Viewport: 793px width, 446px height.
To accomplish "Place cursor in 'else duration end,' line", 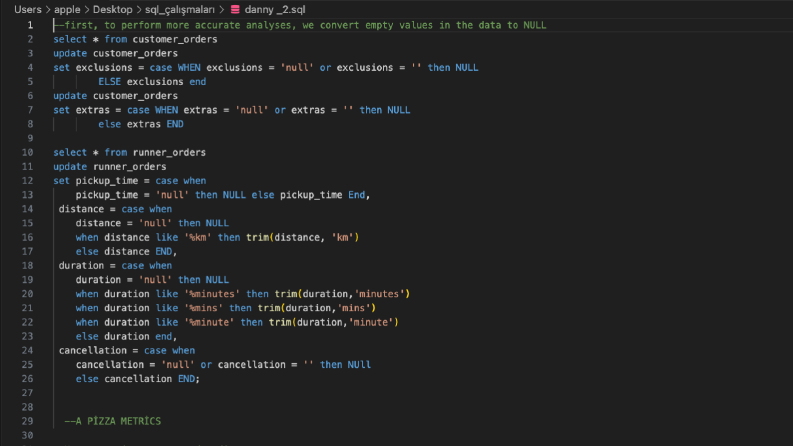I will pos(126,336).
